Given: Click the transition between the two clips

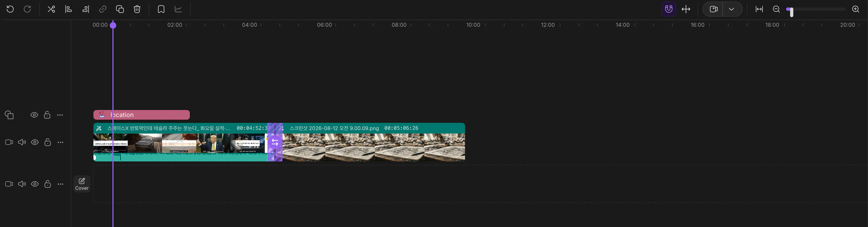Looking at the screenshot, I should click(x=275, y=142).
